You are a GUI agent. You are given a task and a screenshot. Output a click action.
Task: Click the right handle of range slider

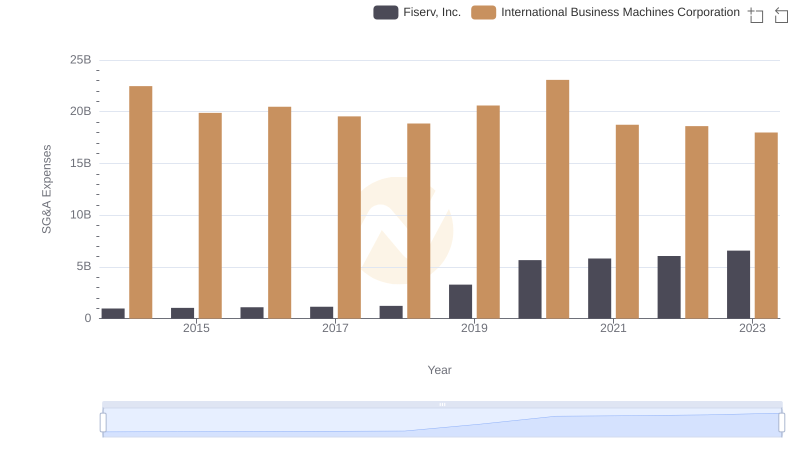pyautogui.click(x=782, y=423)
